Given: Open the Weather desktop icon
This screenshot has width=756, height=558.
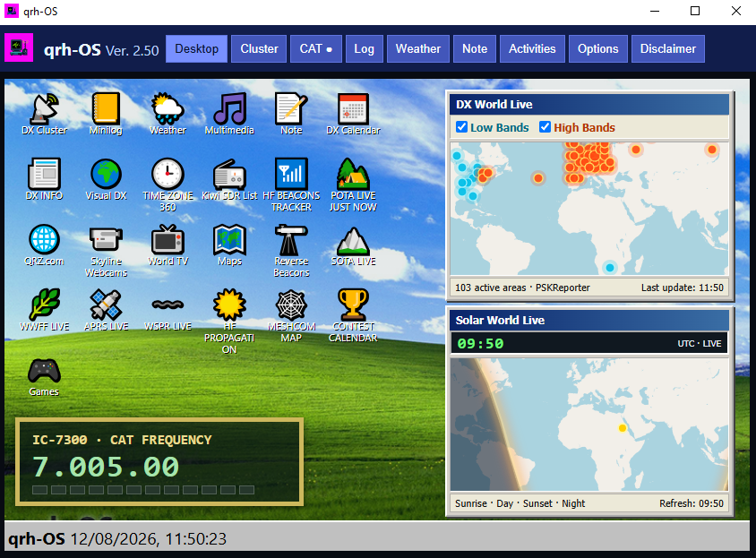Looking at the screenshot, I should [168, 114].
